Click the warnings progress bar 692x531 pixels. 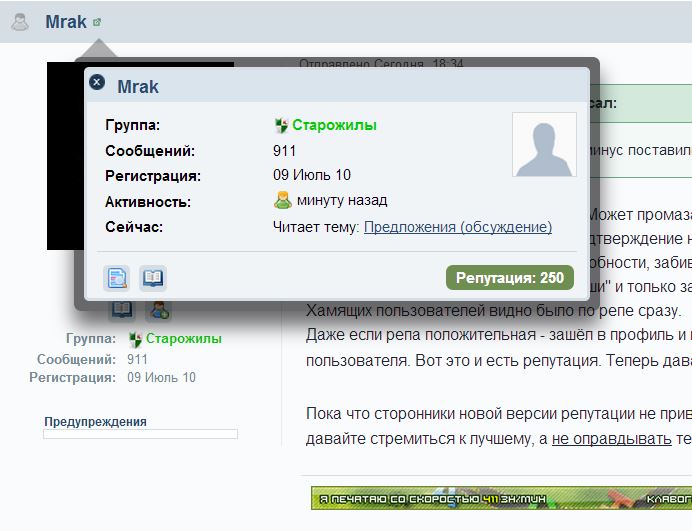pyautogui.click(x=140, y=434)
